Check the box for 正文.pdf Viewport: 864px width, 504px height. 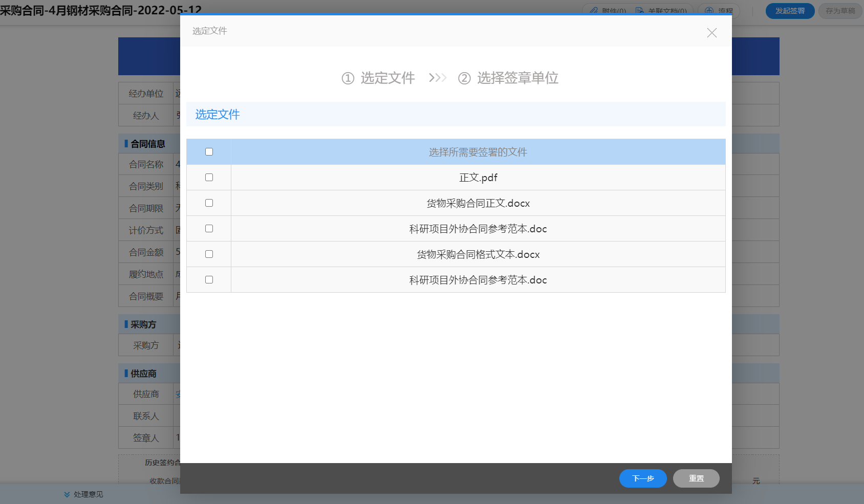click(209, 177)
